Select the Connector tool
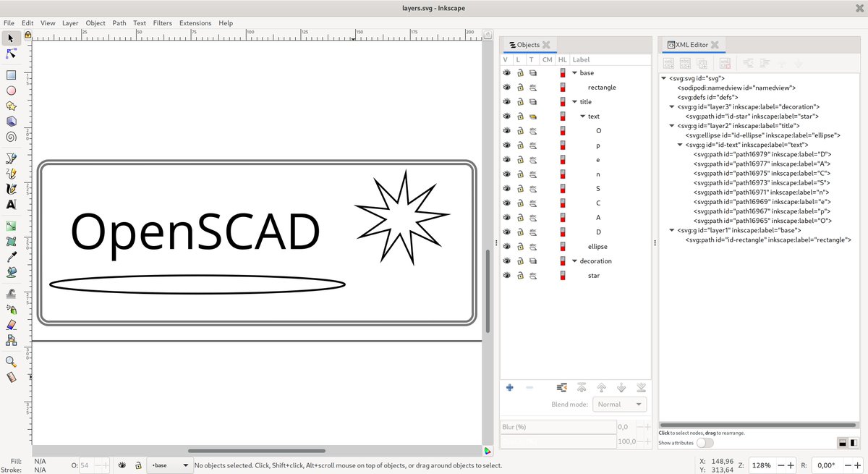 [x=11, y=340]
